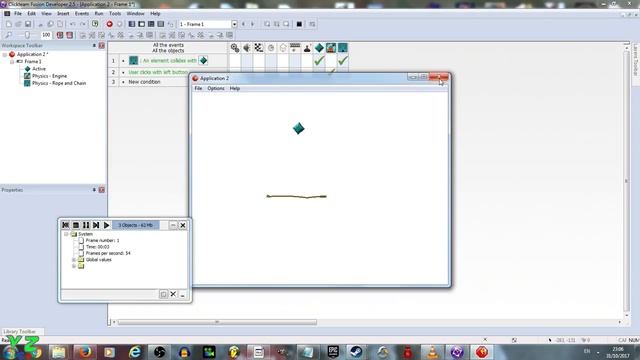The image size is (640, 360).
Task: Open the Events menu
Action: pos(82,13)
